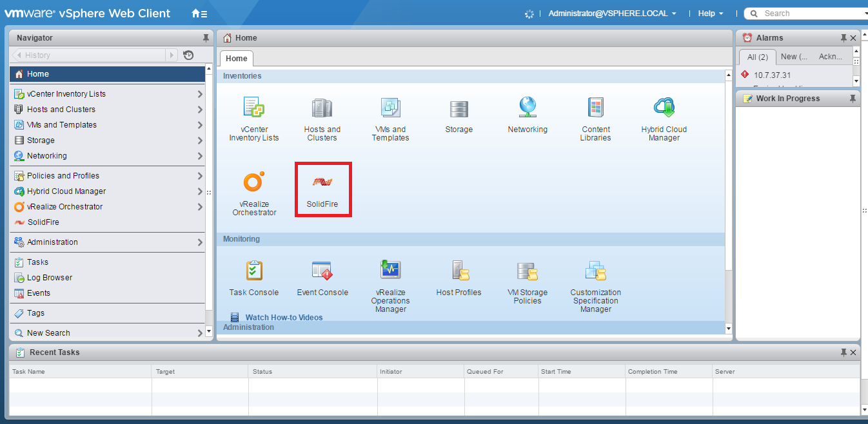Switch to New alarms tab
Image resolution: width=868 pixels, height=424 pixels.
[794, 57]
